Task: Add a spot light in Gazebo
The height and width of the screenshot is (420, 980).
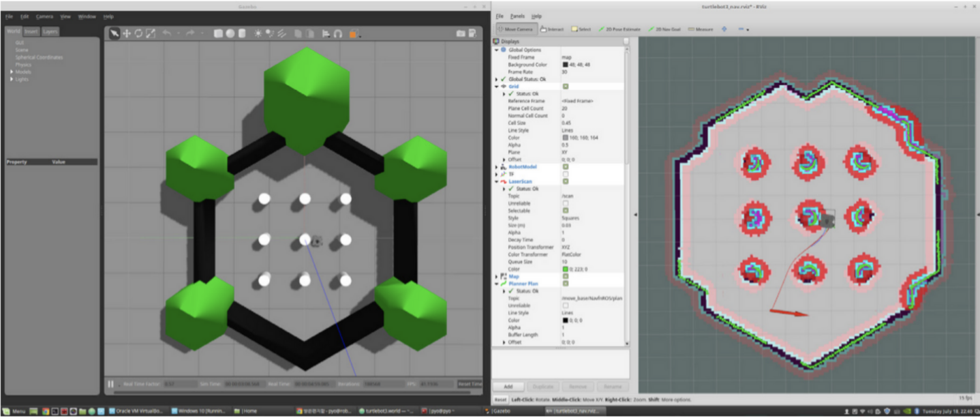Action: pos(270,33)
